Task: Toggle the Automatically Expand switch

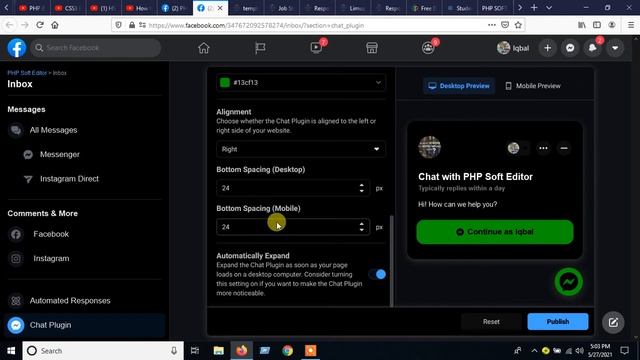Action: 377,274
